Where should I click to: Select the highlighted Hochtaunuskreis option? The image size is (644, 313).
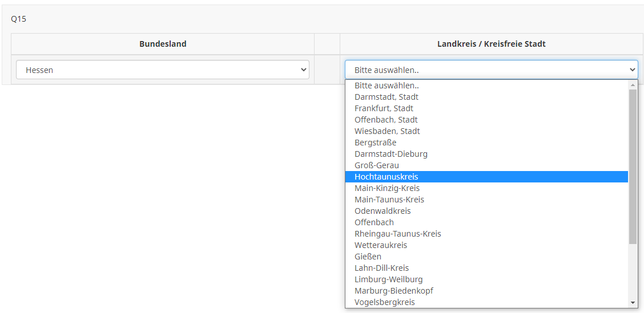(386, 177)
